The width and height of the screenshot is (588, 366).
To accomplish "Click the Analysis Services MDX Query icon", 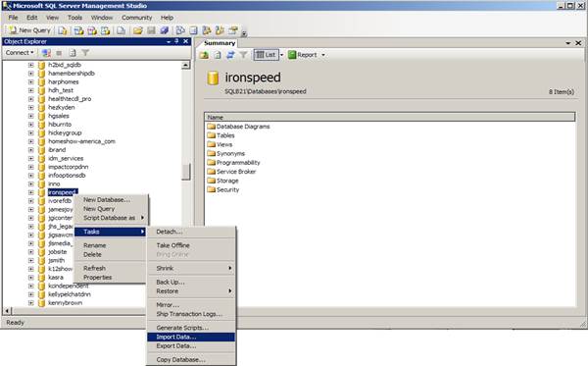I will pyautogui.click(x=78, y=30).
